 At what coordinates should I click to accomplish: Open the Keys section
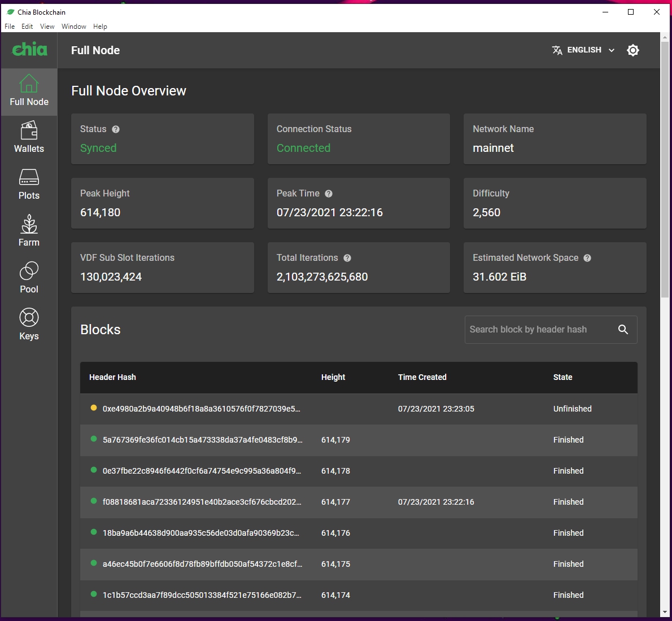tap(29, 325)
